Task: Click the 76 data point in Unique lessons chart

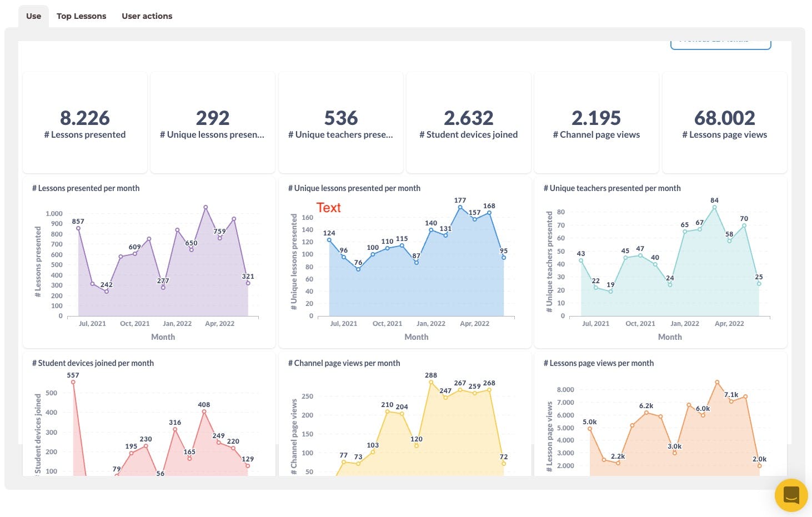Action: 358,269
